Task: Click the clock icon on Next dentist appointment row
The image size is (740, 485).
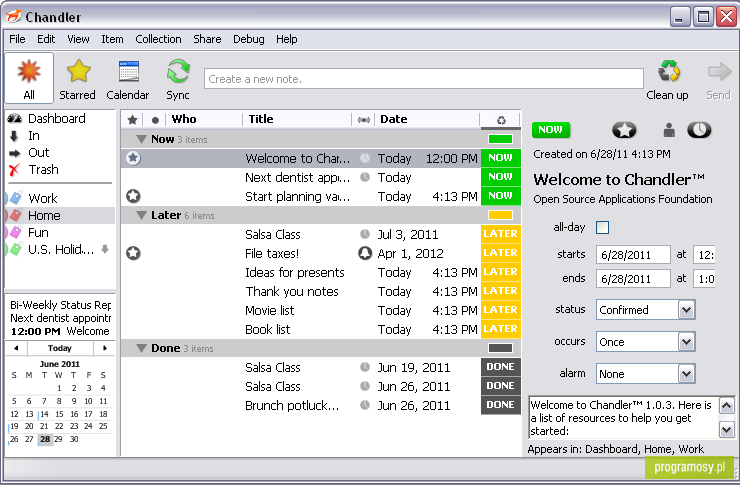Action: point(365,177)
